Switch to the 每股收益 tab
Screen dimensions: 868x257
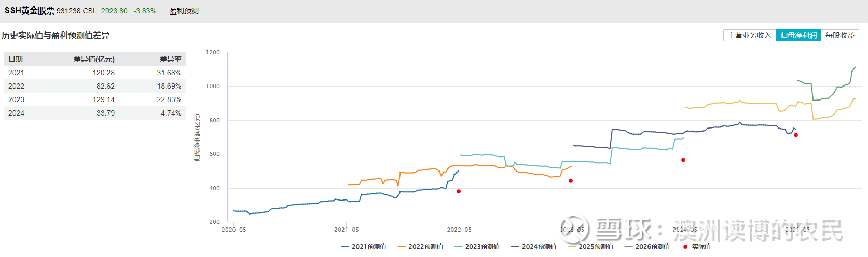point(839,35)
